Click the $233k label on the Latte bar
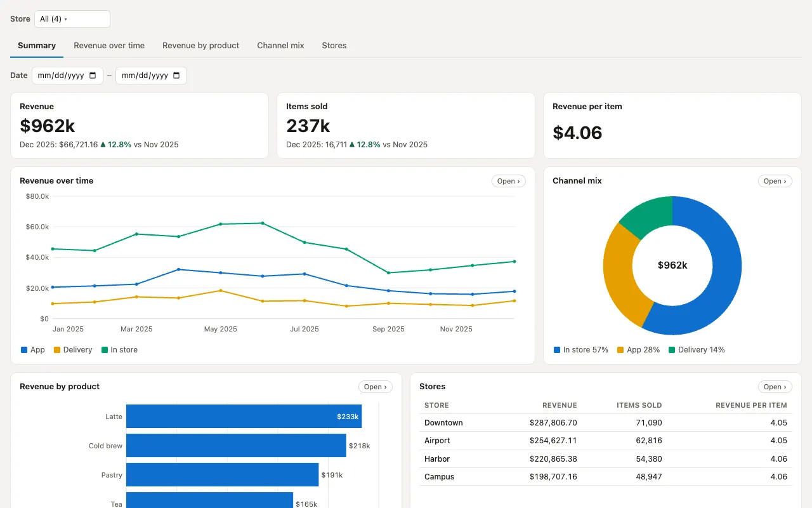The width and height of the screenshot is (812, 508). (x=348, y=417)
